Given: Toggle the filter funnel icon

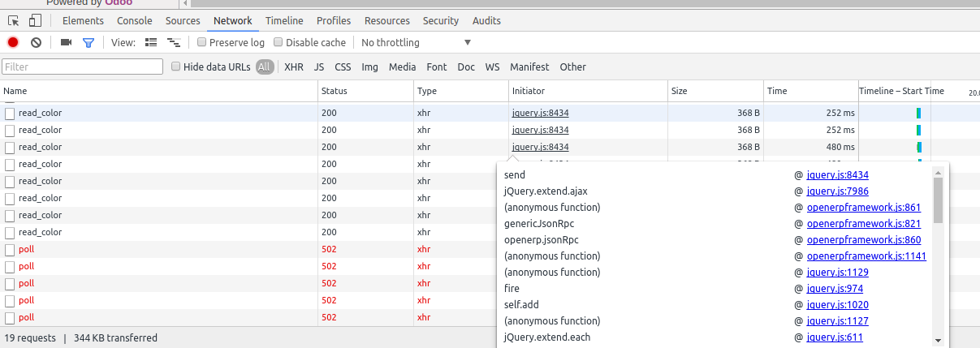Looking at the screenshot, I should tap(89, 42).
